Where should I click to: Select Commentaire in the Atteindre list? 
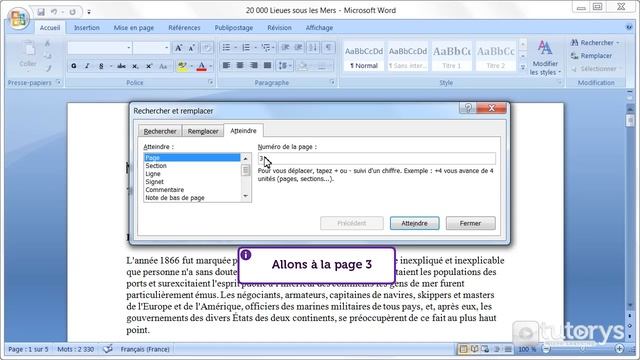192,190
